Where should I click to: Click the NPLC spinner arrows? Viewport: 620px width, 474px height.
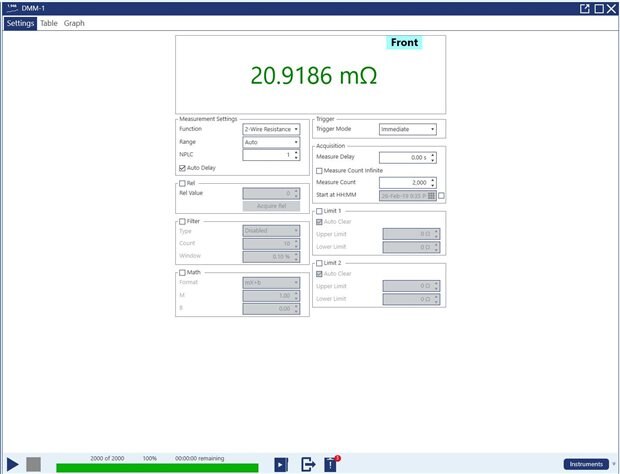click(296, 155)
